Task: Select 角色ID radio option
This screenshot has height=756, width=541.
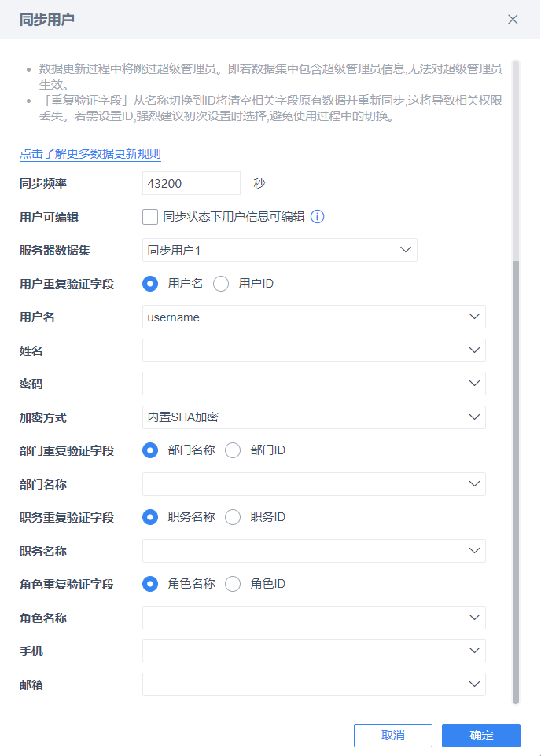Action: pos(233,584)
